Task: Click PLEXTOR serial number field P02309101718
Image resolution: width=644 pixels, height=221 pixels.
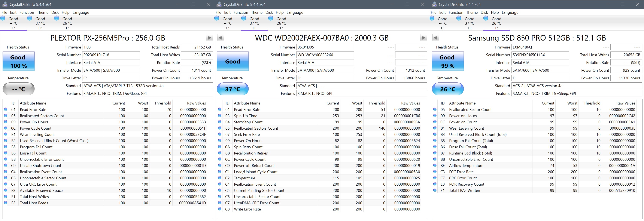Action: click(x=111, y=55)
